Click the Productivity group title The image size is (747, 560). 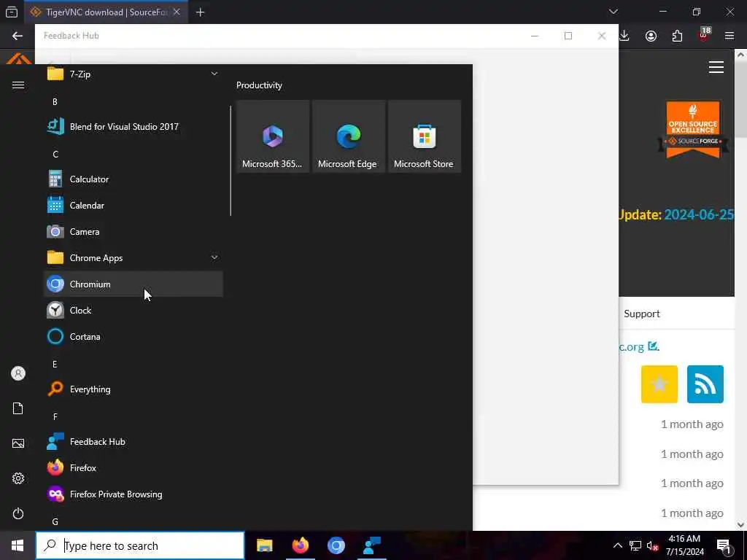[259, 85]
